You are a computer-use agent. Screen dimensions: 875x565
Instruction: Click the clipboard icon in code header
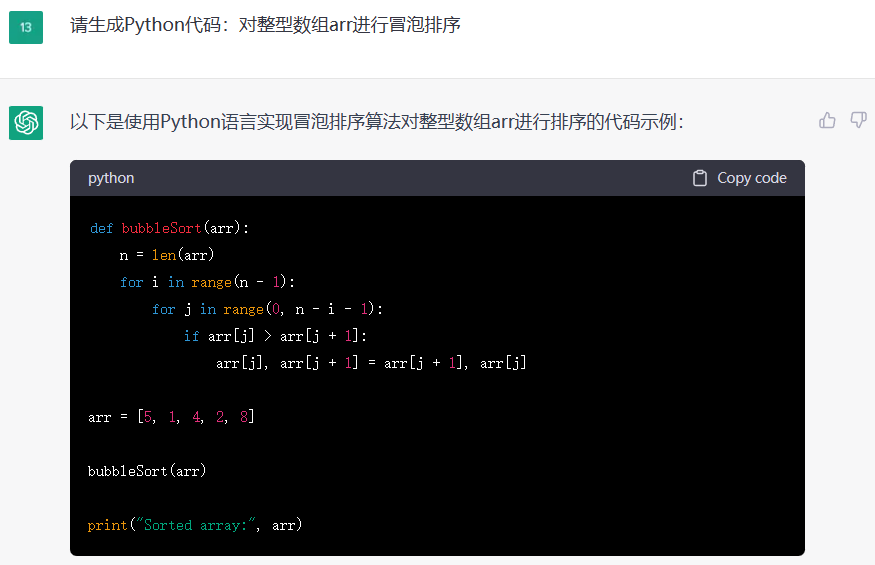pos(700,178)
